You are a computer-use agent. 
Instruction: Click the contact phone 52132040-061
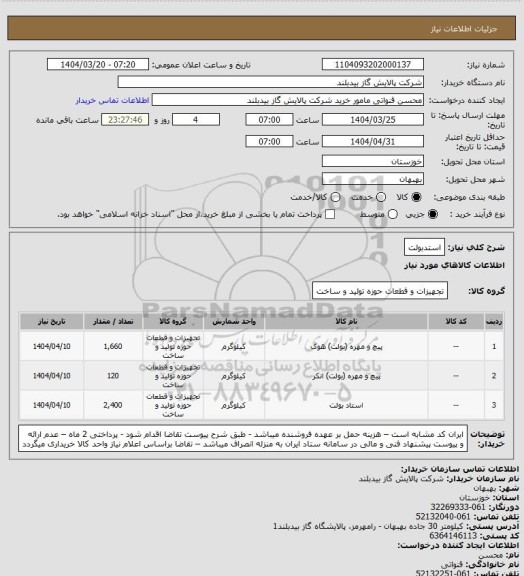coord(443,517)
